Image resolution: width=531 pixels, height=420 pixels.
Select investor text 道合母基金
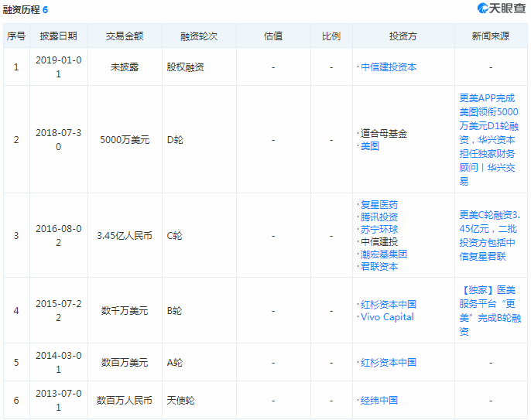click(384, 134)
